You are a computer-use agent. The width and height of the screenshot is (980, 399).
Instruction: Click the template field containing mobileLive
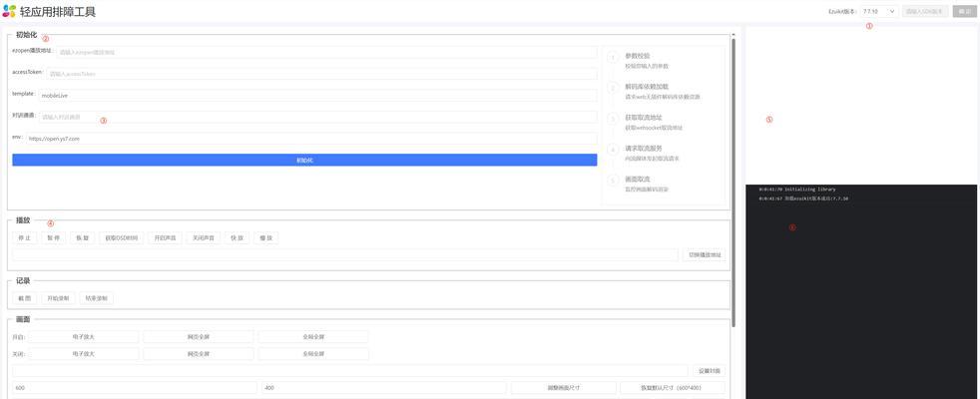[x=317, y=96]
